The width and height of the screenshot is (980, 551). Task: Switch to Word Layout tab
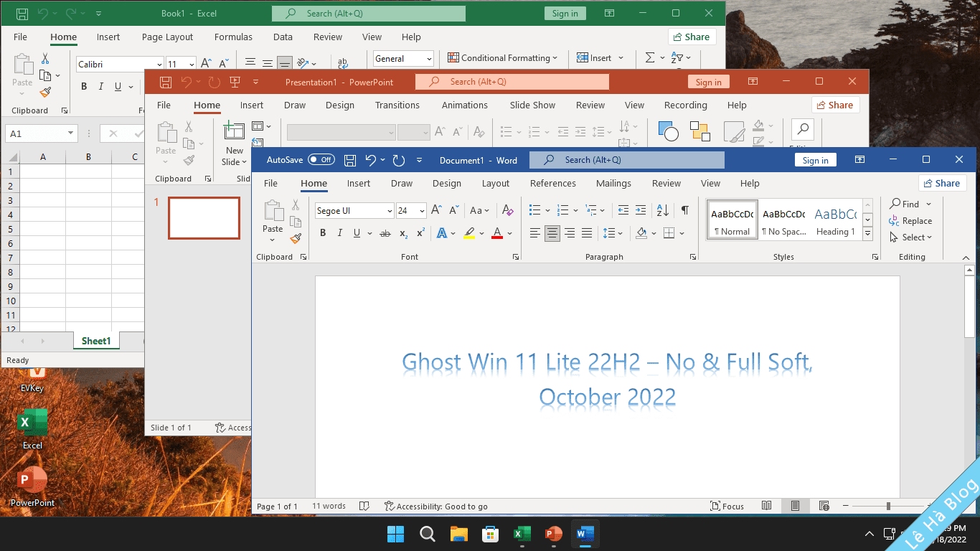[495, 184]
